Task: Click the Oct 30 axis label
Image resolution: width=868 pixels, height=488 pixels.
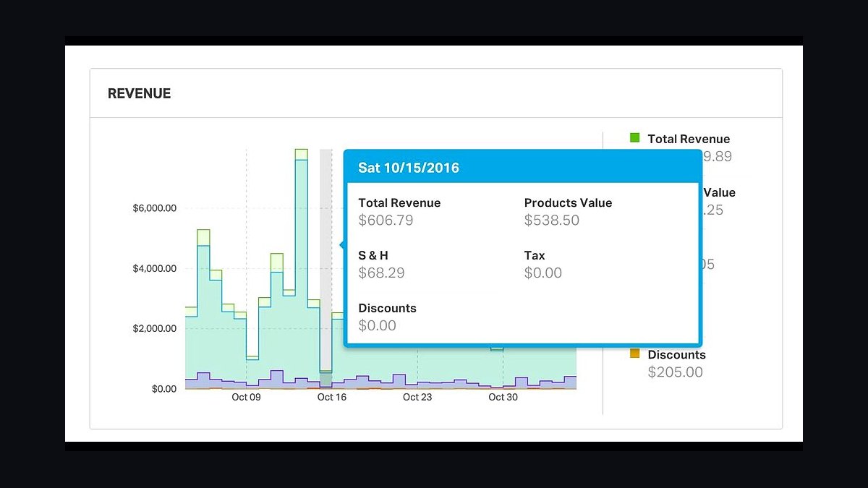Action: [x=503, y=397]
